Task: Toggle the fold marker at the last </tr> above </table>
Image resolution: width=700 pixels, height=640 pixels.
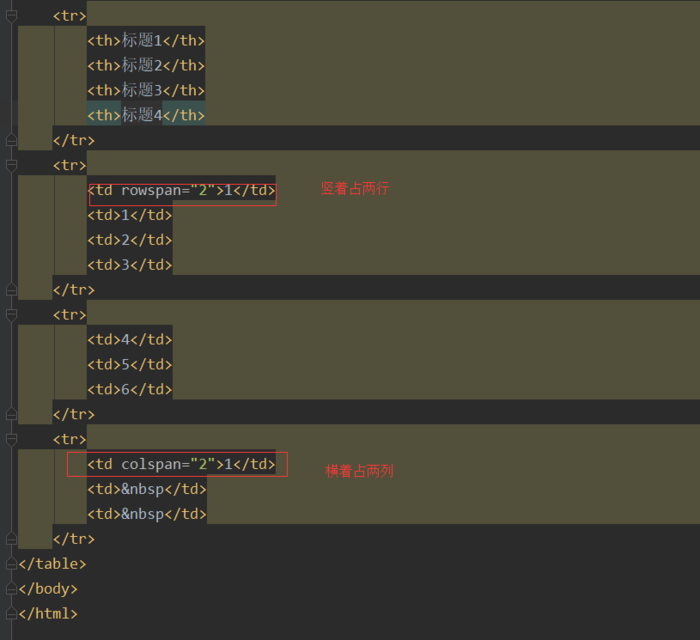Action: 12,539
